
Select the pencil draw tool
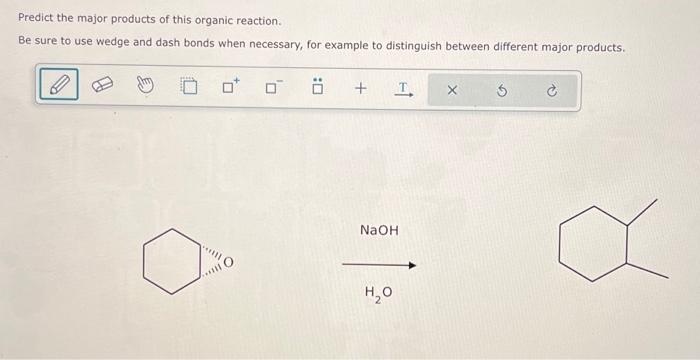click(x=59, y=84)
